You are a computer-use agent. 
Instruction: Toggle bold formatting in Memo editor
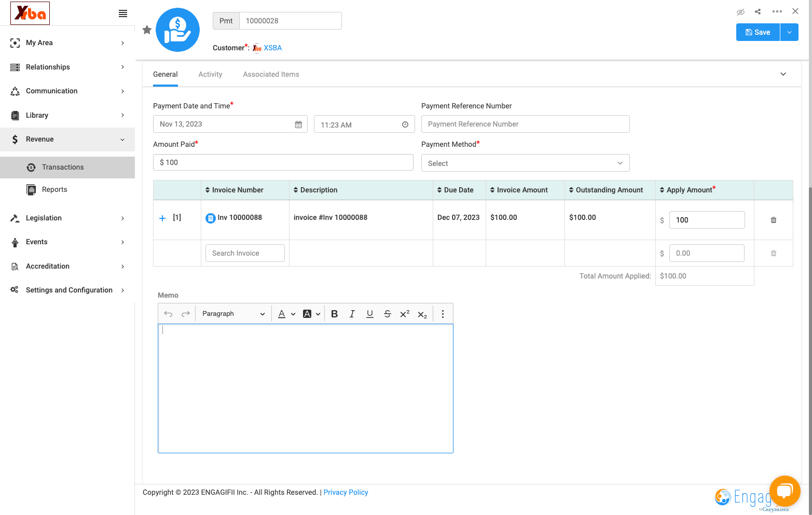point(335,314)
